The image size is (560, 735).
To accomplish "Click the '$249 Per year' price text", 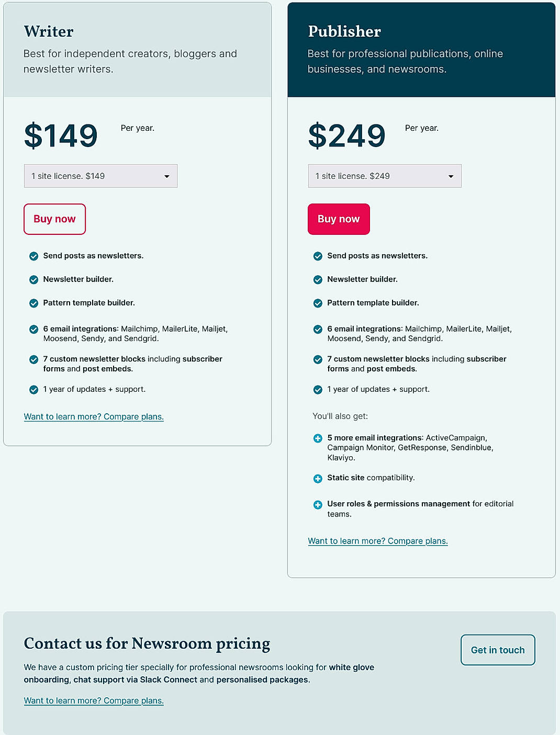I will 347,135.
